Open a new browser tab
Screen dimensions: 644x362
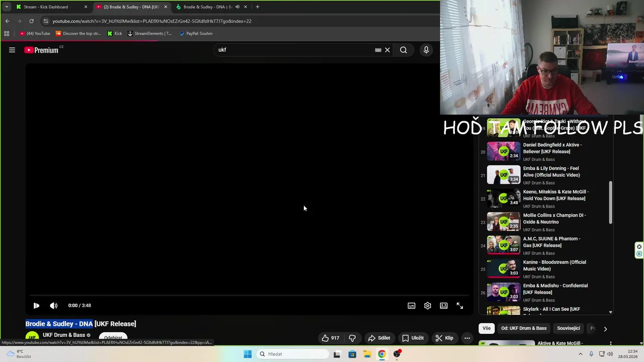click(257, 7)
